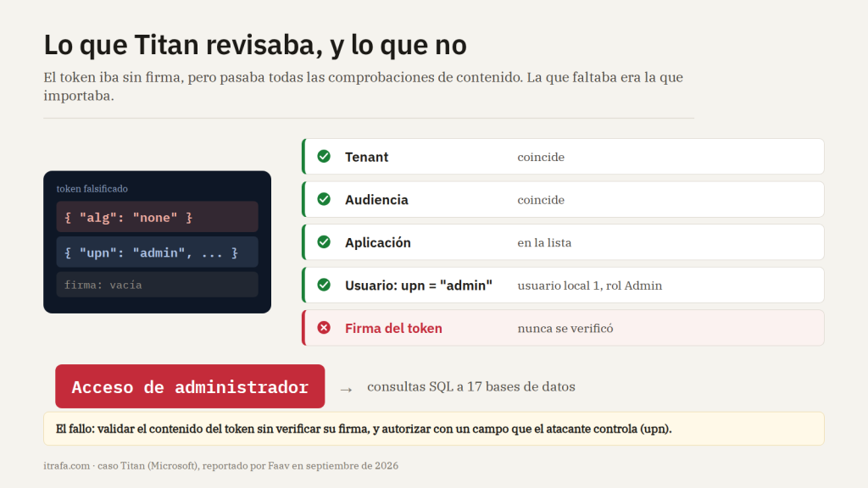Viewport: 868px width, 488px height.
Task: Click the green check icon beside Usuario
Action: [324, 285]
